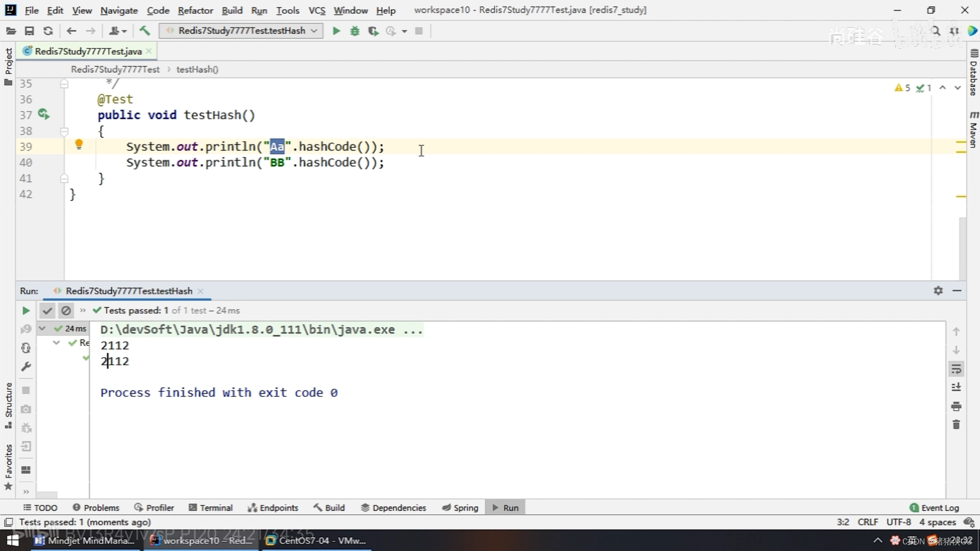Click Up the stack trace arrow
Image resolution: width=980 pixels, height=551 pixels.
(x=957, y=332)
